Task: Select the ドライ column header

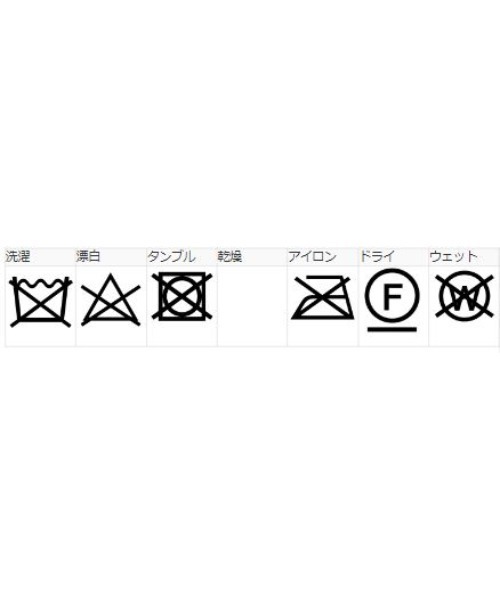Action: (377, 256)
